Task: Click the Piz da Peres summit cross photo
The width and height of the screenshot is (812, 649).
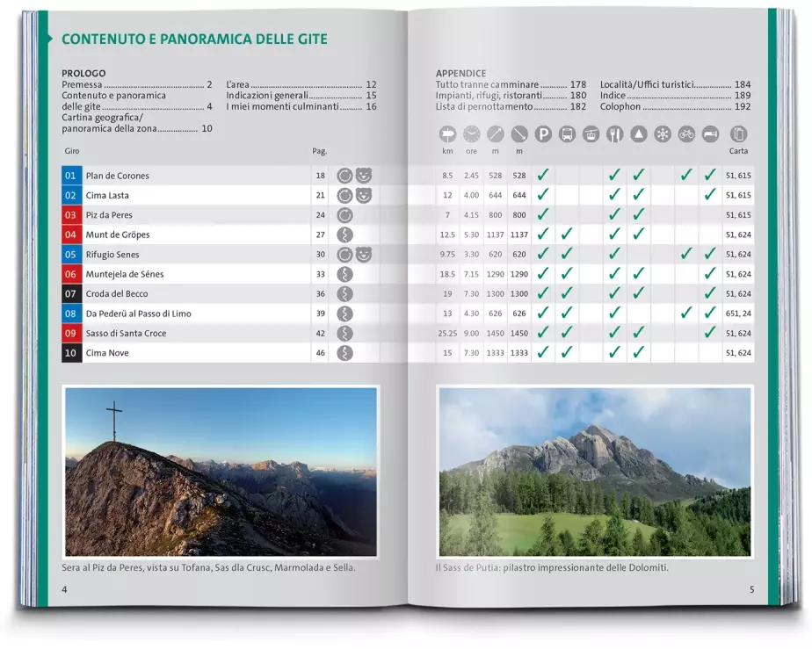Action: point(221,472)
